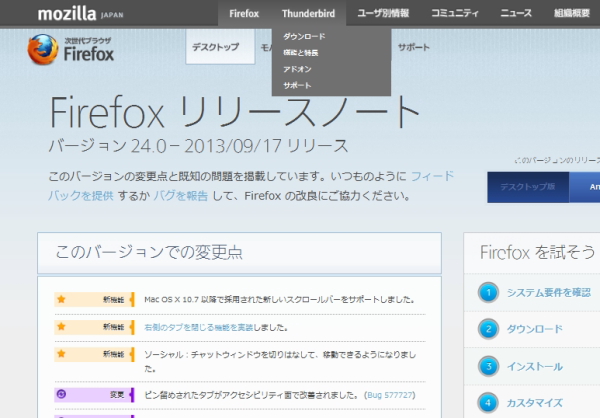Select ダウンロード in the Thunderbird dropdown

304,36
